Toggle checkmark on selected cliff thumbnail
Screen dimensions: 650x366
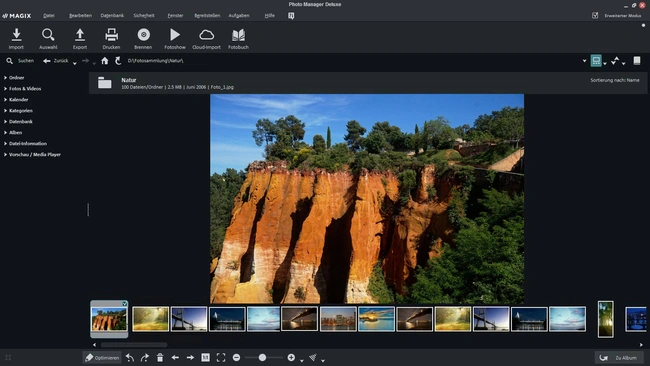(124, 304)
